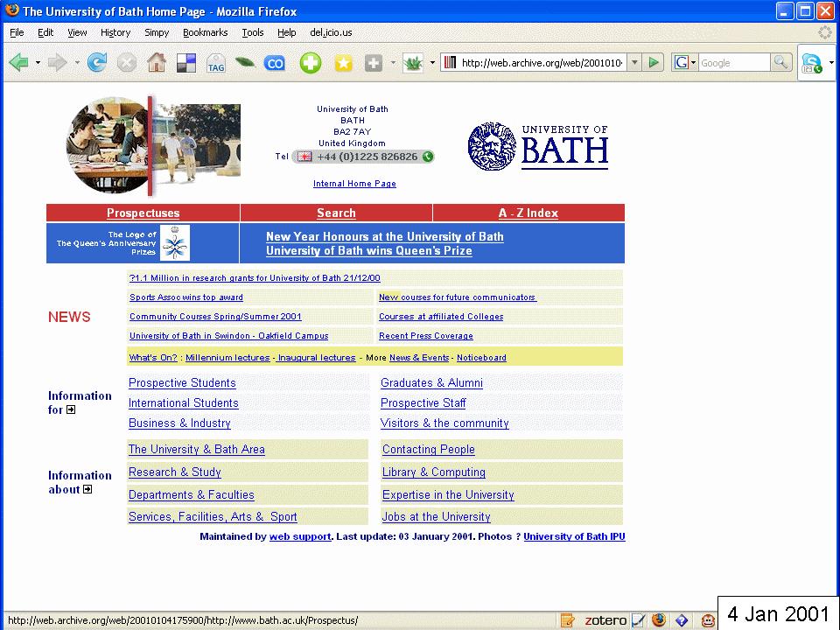Screen dimensions: 840x630
Task: Click the Queen's Anniversary Prizes logo image
Action: click(175, 242)
